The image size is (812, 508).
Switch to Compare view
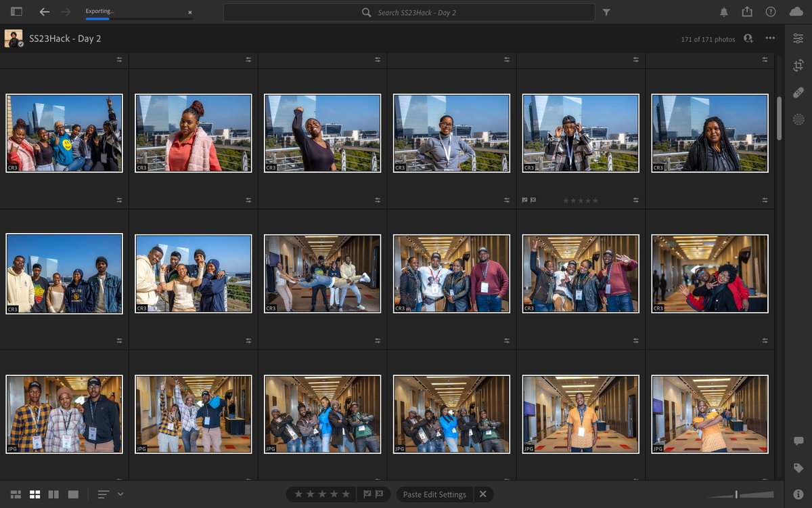pos(54,494)
